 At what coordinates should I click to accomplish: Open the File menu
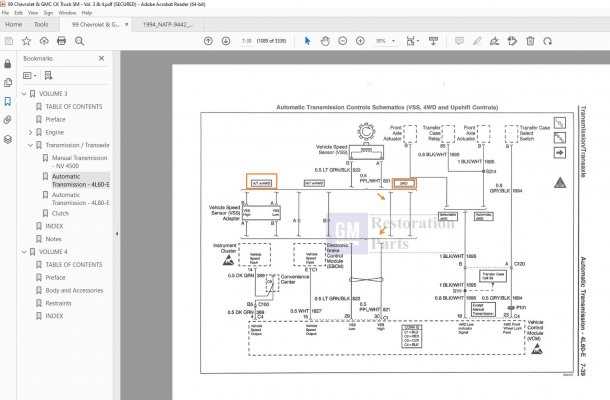[5, 13]
